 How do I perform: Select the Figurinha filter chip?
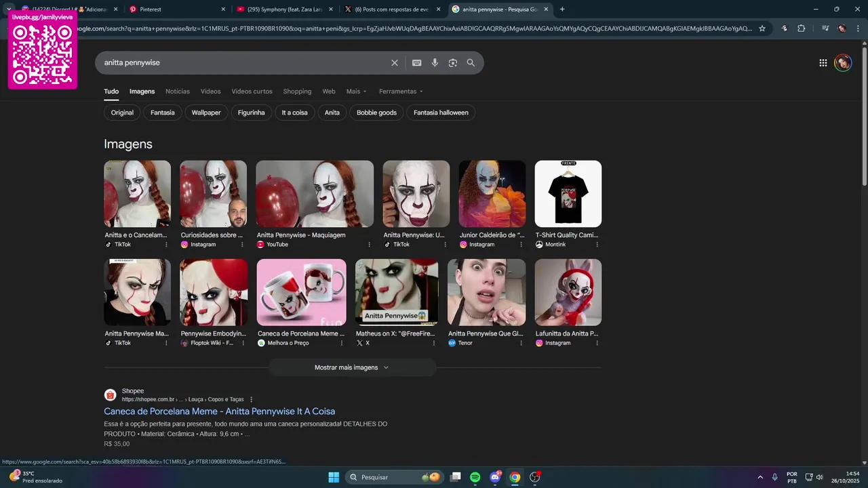pyautogui.click(x=252, y=113)
